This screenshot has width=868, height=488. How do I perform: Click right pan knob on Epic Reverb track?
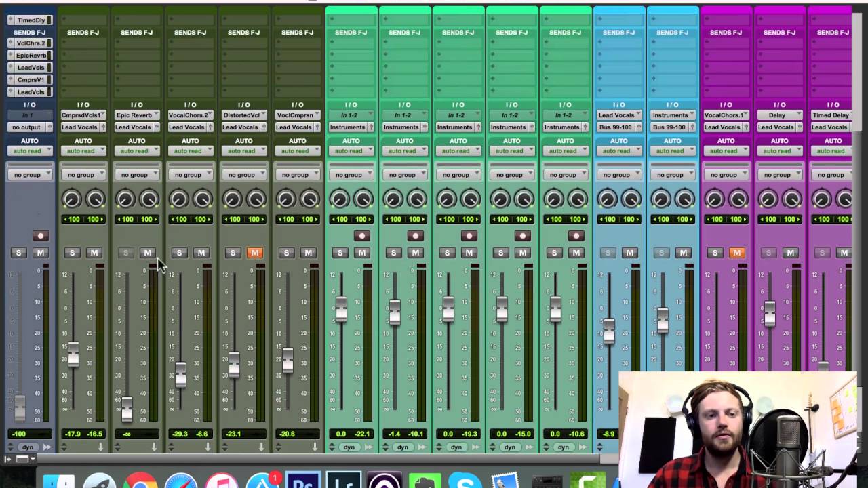pos(149,199)
